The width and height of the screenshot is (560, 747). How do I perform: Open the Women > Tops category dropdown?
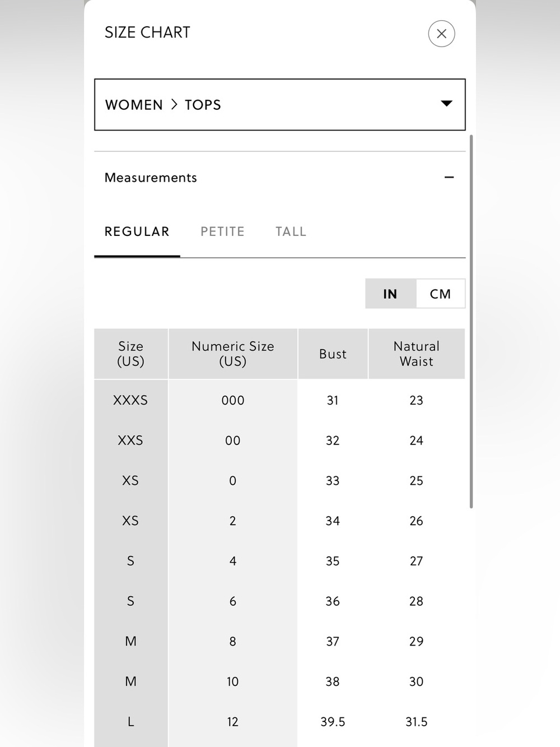point(279,105)
